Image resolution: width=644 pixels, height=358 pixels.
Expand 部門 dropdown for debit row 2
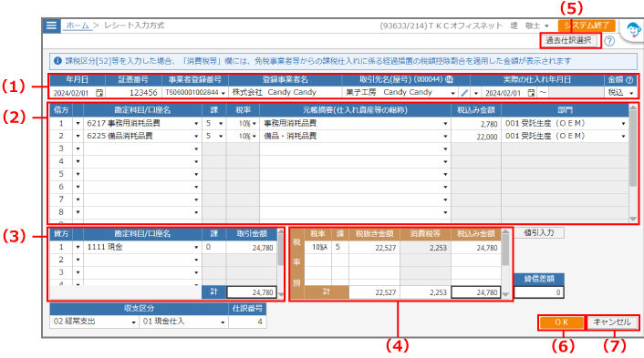[623, 136]
